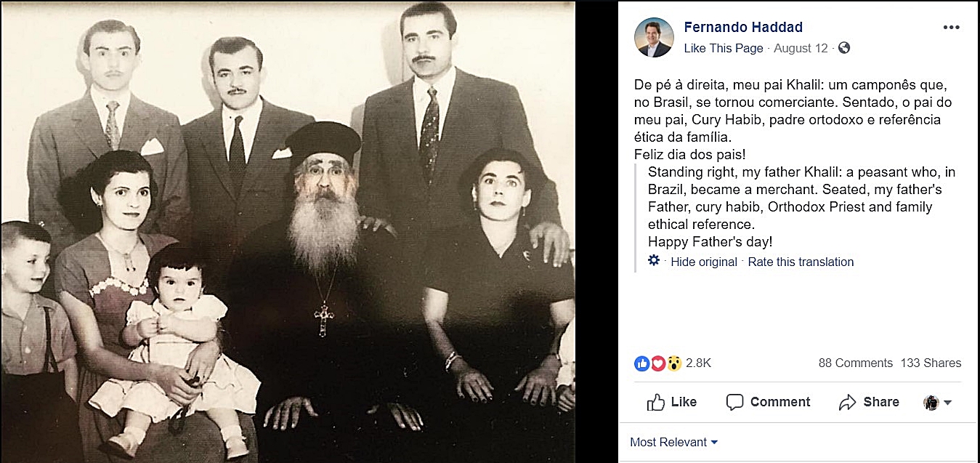The height and width of the screenshot is (463, 980).
Task: Open Fernando Haddad page name link
Action: [743, 28]
